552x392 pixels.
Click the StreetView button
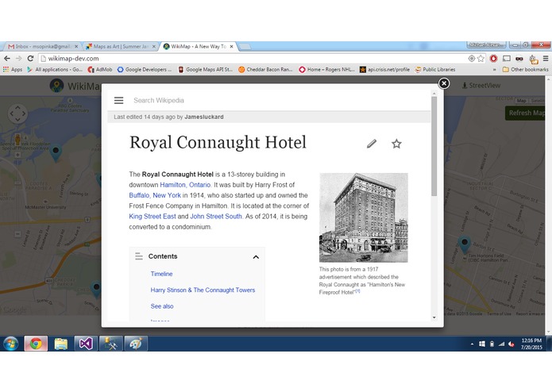481,86
